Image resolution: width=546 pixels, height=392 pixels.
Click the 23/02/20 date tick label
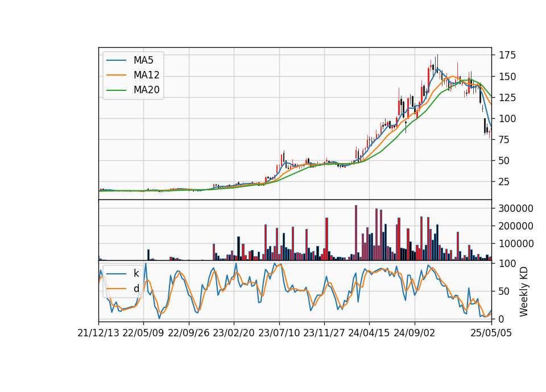click(x=234, y=333)
